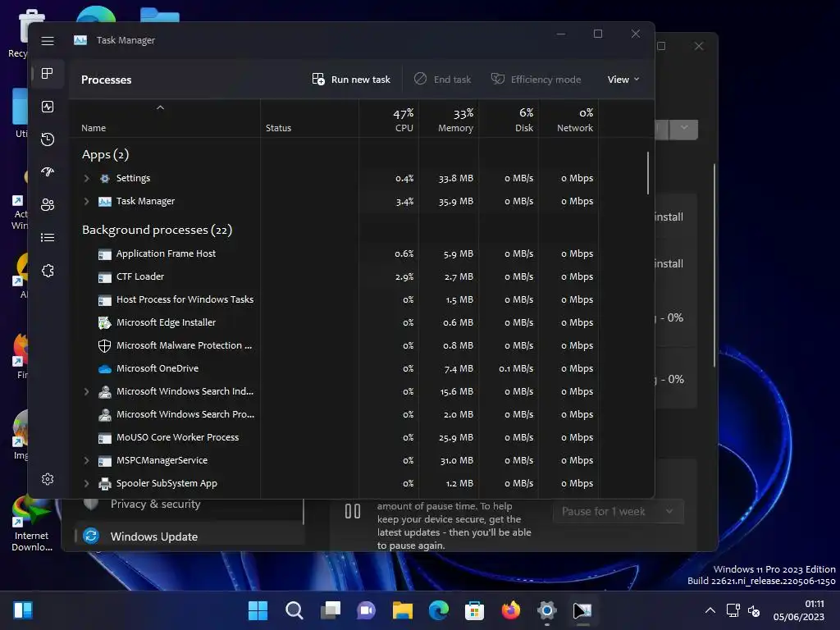
Task: Click the pause updates icon in Settings window
Action: pyautogui.click(x=353, y=511)
